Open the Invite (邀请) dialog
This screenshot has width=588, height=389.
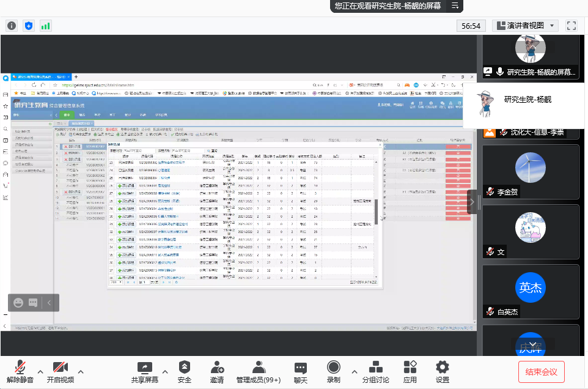tap(217, 371)
